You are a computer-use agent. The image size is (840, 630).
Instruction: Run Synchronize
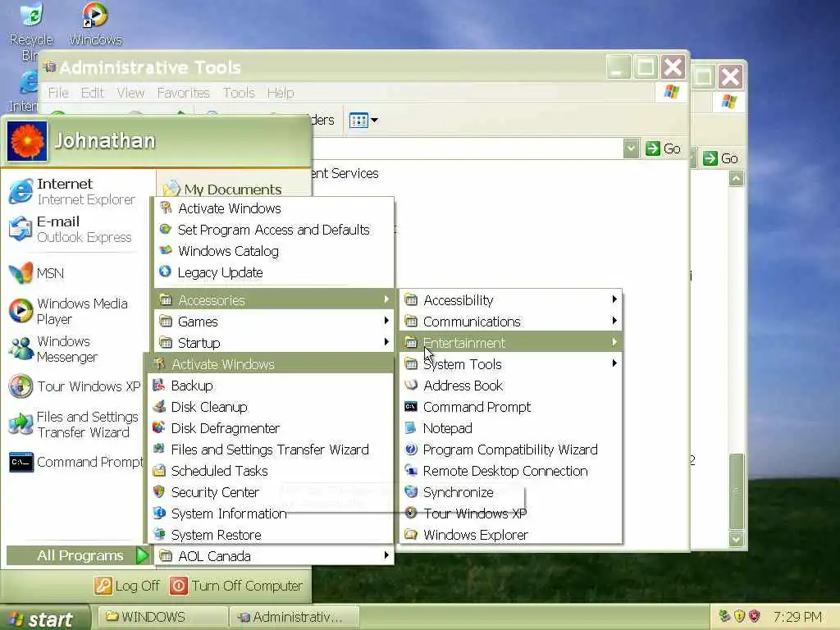click(511, 492)
